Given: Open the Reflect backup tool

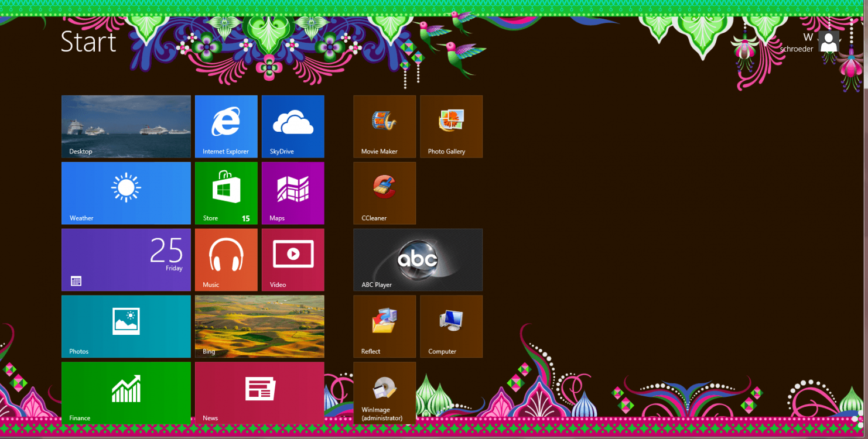Looking at the screenshot, I should [x=384, y=326].
